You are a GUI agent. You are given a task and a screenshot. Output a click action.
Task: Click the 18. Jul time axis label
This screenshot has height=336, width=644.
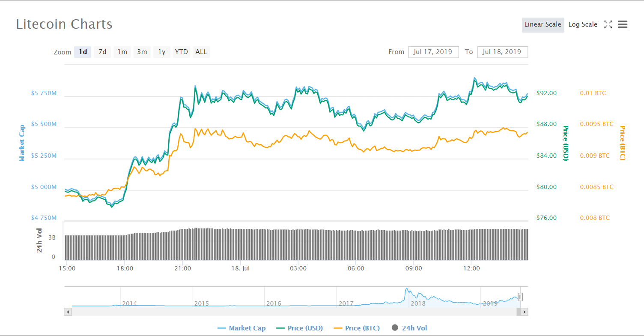pos(240,269)
